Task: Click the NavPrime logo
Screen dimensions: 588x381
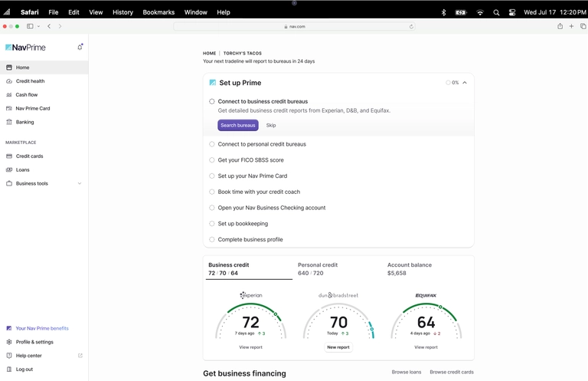Action: coord(25,48)
